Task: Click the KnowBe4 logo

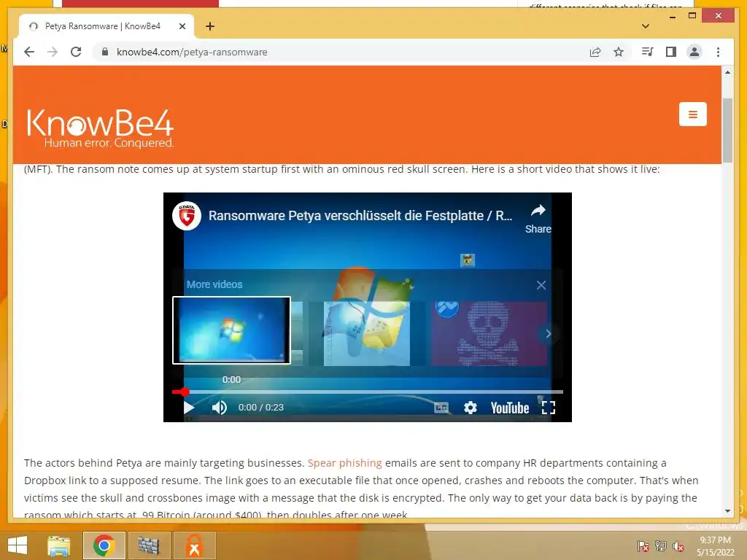Action: coord(101,128)
